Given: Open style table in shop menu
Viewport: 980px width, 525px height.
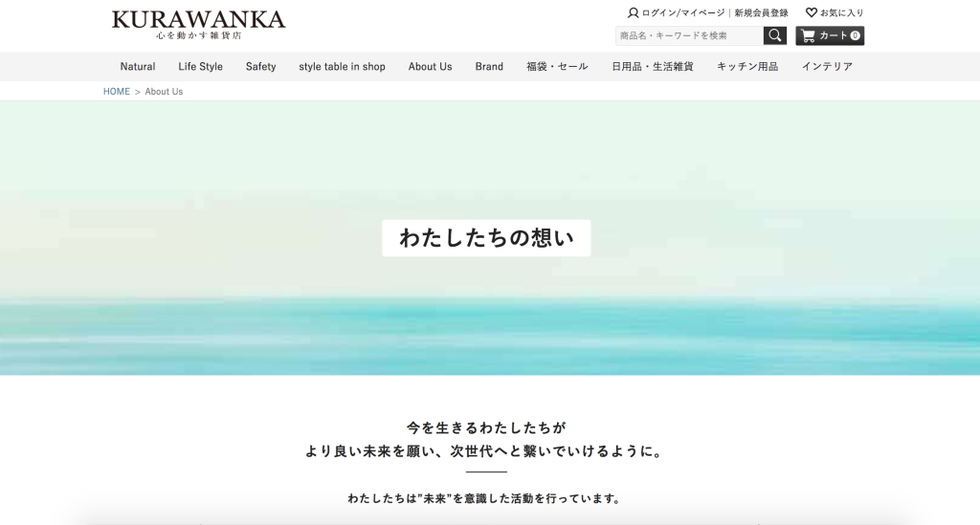Looking at the screenshot, I should point(342,66).
